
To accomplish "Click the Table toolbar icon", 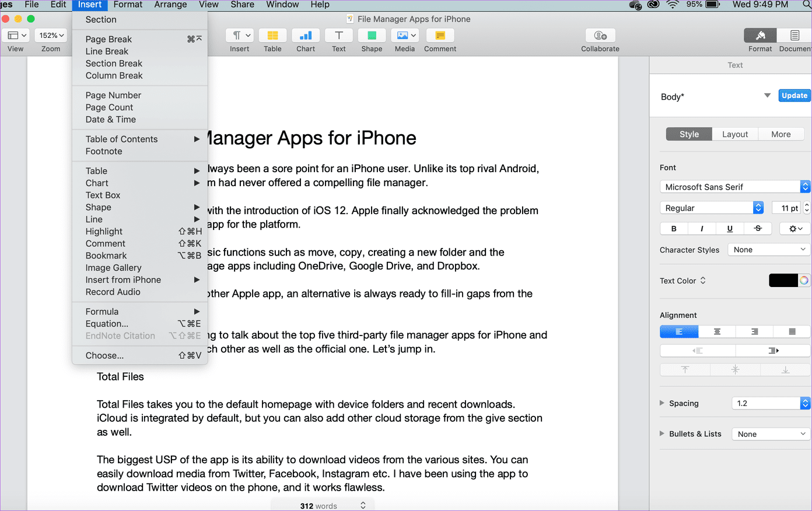I will pyautogui.click(x=272, y=36).
